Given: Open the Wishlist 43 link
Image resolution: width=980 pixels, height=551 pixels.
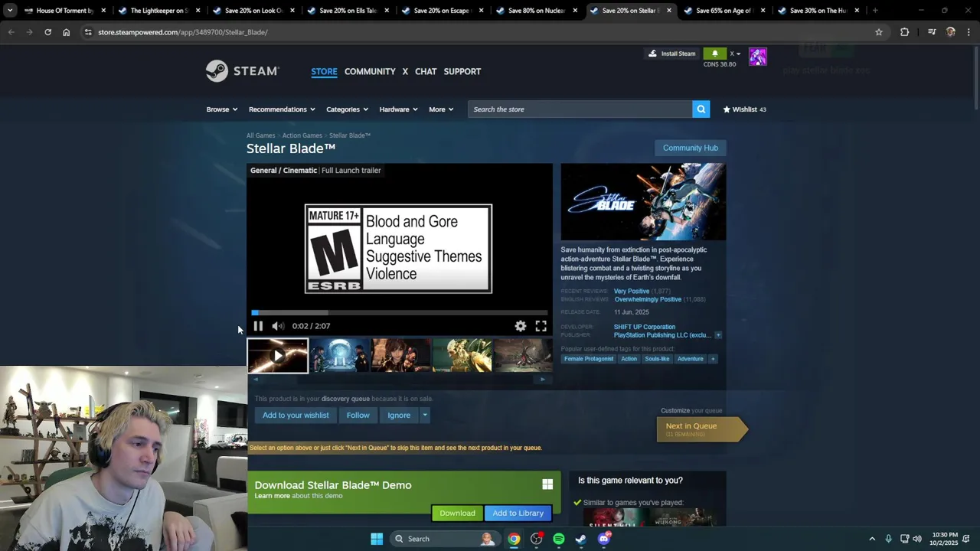Looking at the screenshot, I should tap(744, 109).
